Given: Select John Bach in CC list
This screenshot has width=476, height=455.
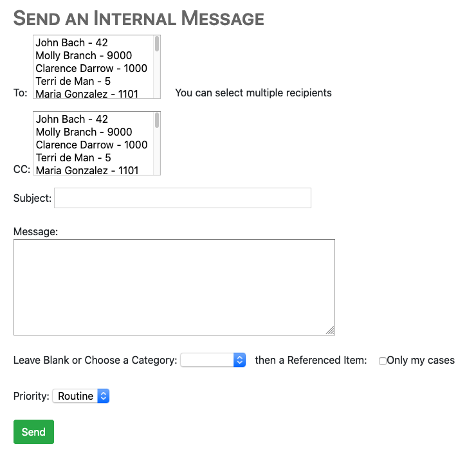Looking at the screenshot, I should [72, 120].
